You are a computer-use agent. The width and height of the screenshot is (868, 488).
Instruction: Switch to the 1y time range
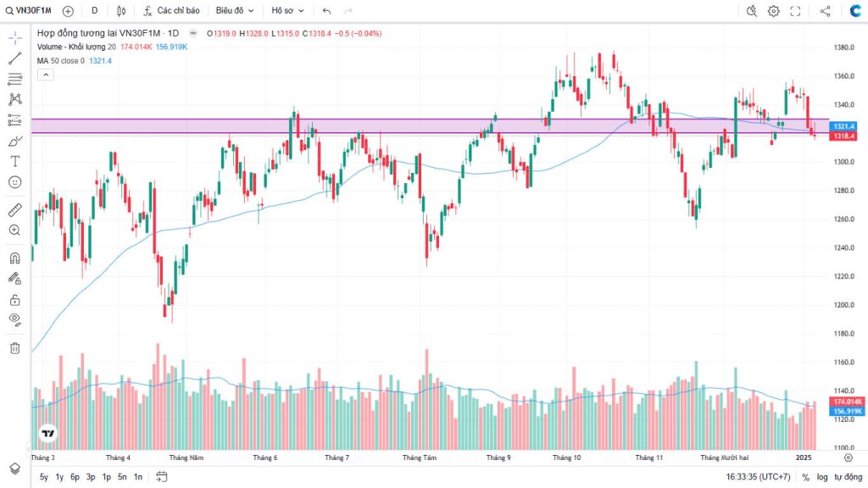tap(59, 477)
